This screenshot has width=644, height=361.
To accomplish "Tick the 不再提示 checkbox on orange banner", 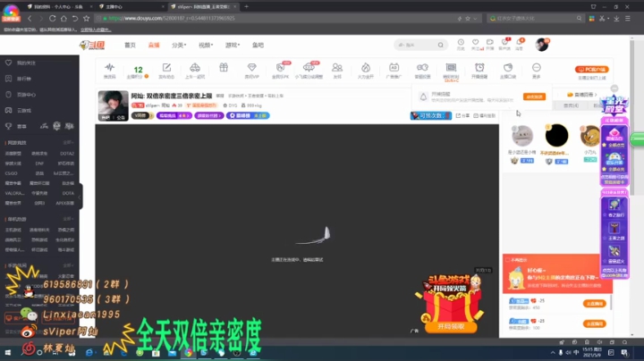I will 508,260.
